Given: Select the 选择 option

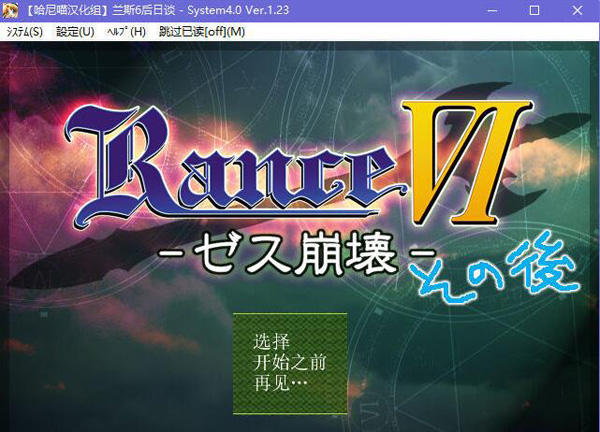Looking at the screenshot, I should point(271,341).
